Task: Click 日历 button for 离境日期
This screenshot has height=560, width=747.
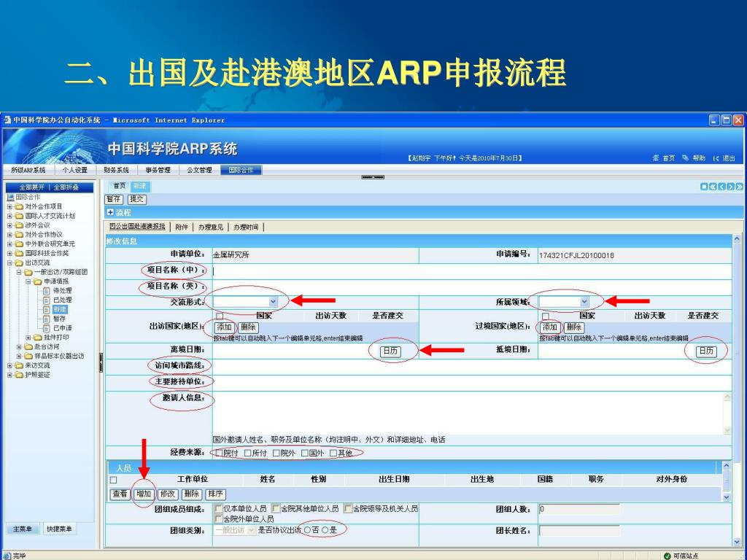Action: pos(391,351)
